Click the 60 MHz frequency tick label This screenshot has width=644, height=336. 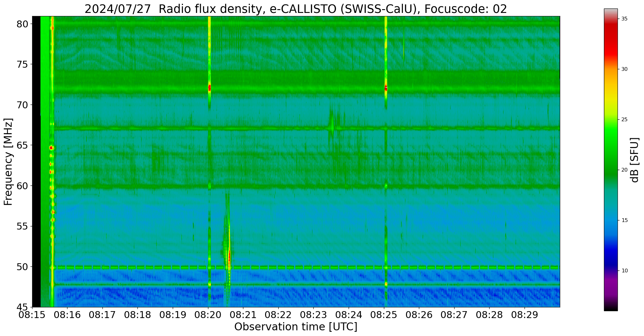tap(22, 186)
